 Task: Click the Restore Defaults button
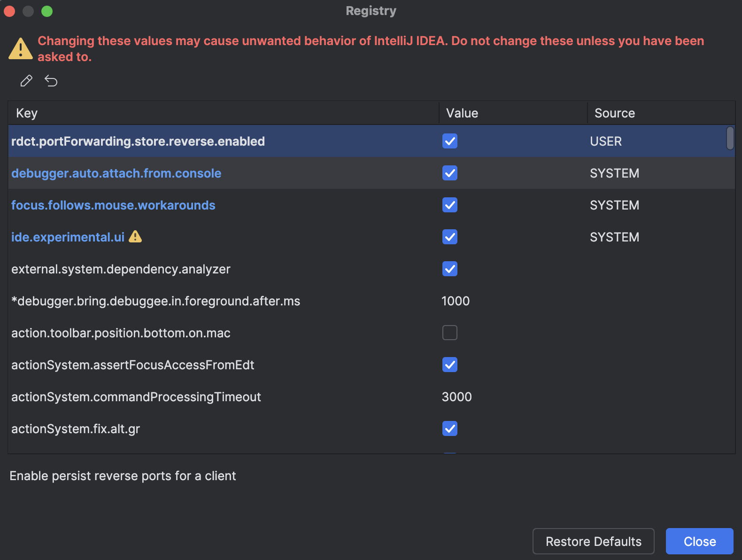pyautogui.click(x=593, y=541)
